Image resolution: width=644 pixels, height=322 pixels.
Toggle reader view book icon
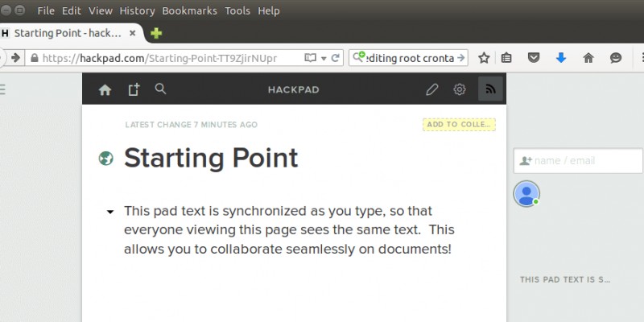coord(310,58)
